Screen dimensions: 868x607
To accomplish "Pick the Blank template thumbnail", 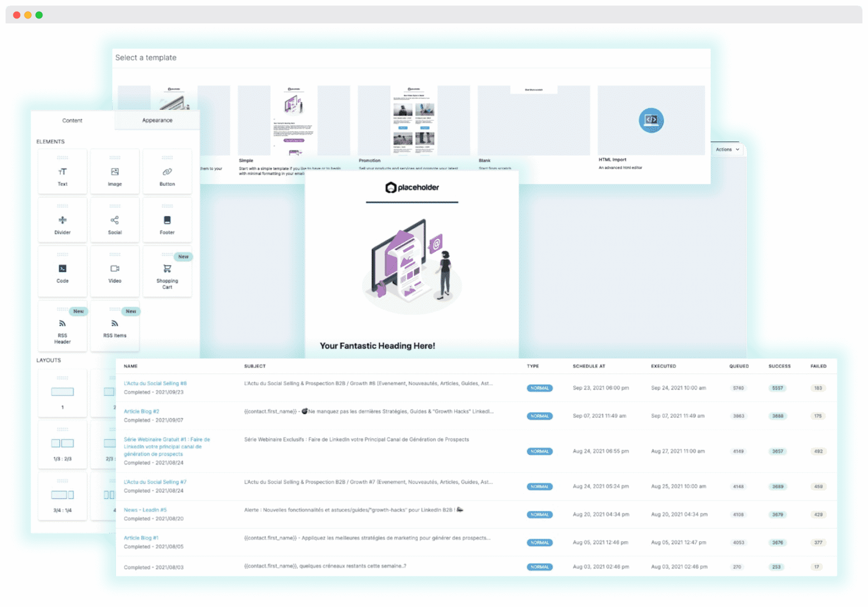I will [534, 120].
